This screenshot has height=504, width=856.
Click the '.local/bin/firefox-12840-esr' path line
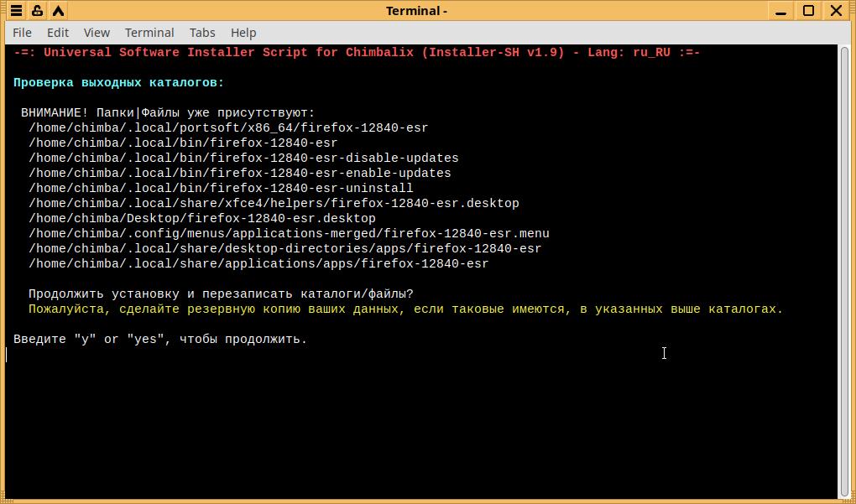pyautogui.click(x=183, y=143)
